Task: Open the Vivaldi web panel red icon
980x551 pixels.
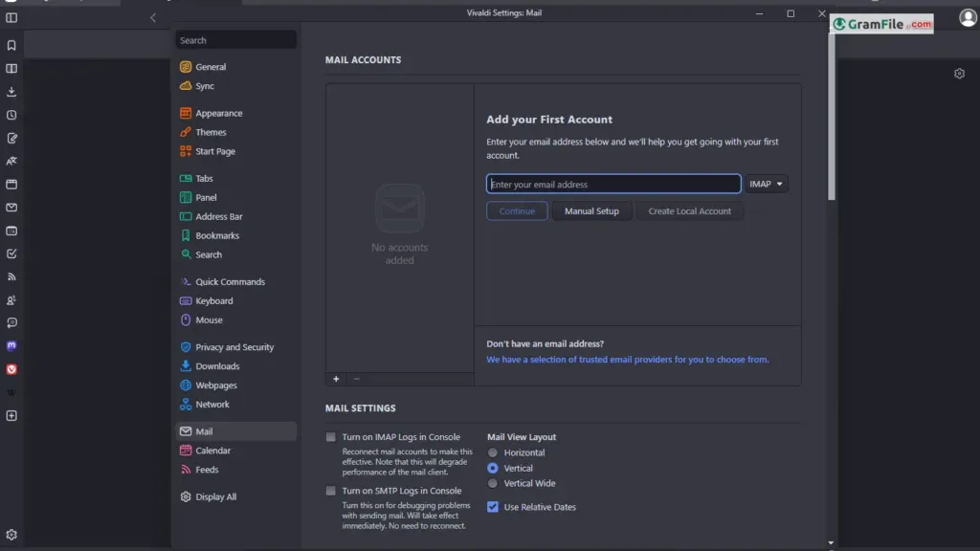Action: 11,369
